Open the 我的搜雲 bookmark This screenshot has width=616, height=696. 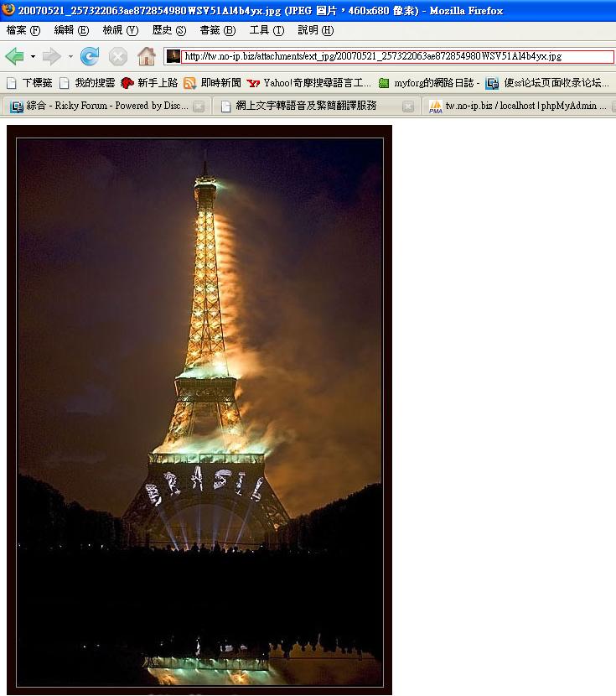click(87, 83)
